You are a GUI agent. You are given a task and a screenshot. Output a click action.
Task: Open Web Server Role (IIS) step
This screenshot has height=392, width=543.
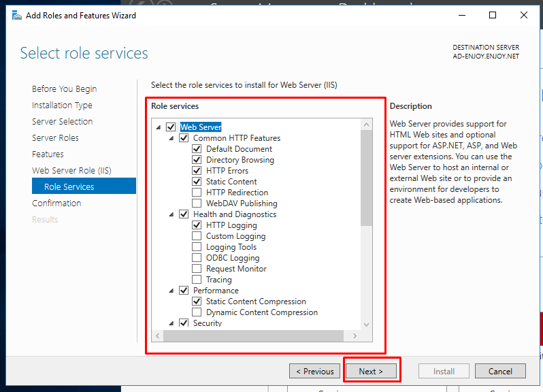71,170
